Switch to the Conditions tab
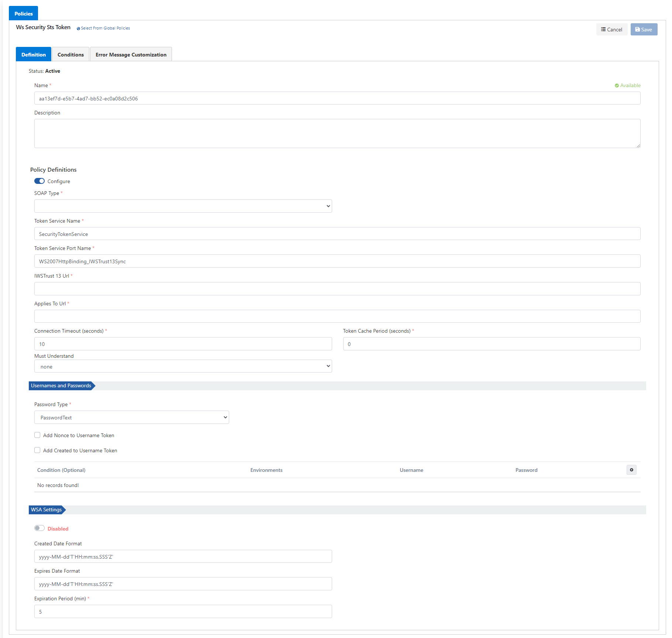This screenshot has width=672, height=638. (x=70, y=55)
